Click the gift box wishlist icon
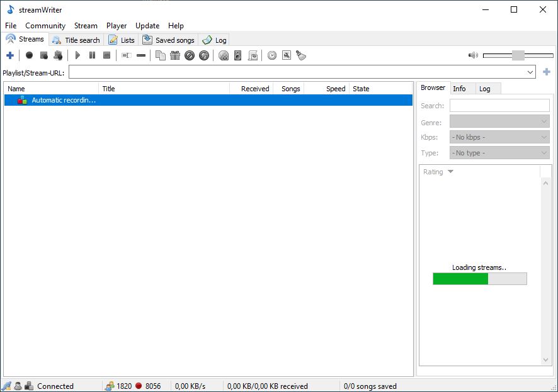The height and width of the screenshot is (392, 558). click(x=175, y=55)
